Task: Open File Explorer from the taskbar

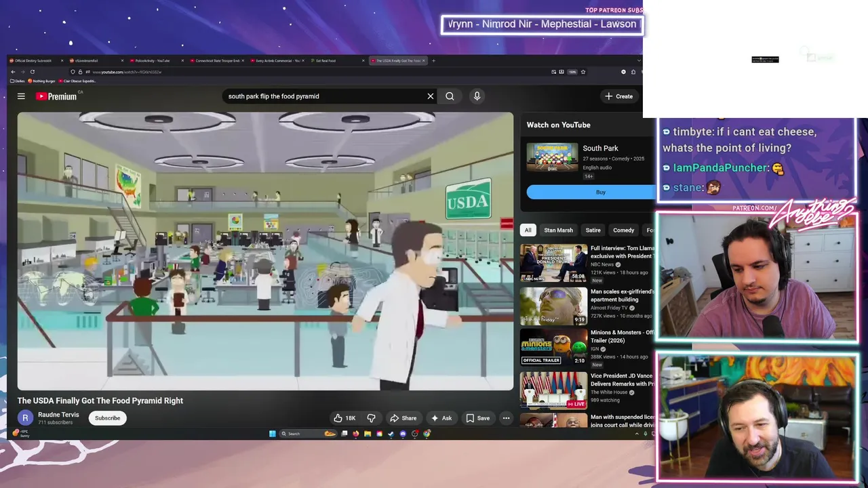Action: pos(368,434)
